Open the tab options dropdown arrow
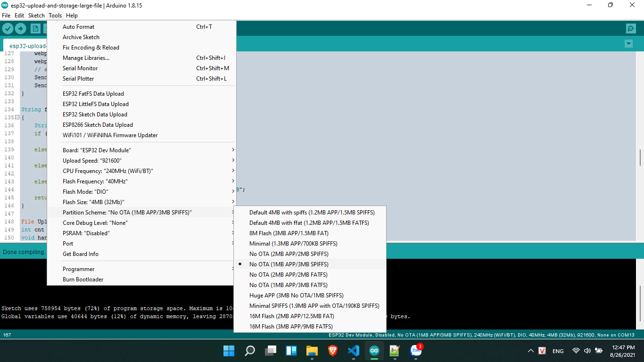Image resolution: width=644 pixels, height=362 pixels. point(628,43)
